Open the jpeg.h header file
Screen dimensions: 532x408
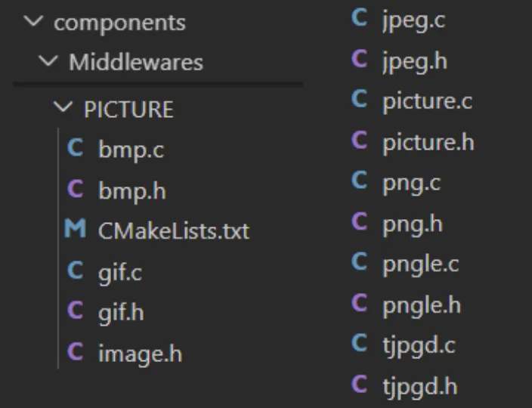pyautogui.click(x=415, y=62)
